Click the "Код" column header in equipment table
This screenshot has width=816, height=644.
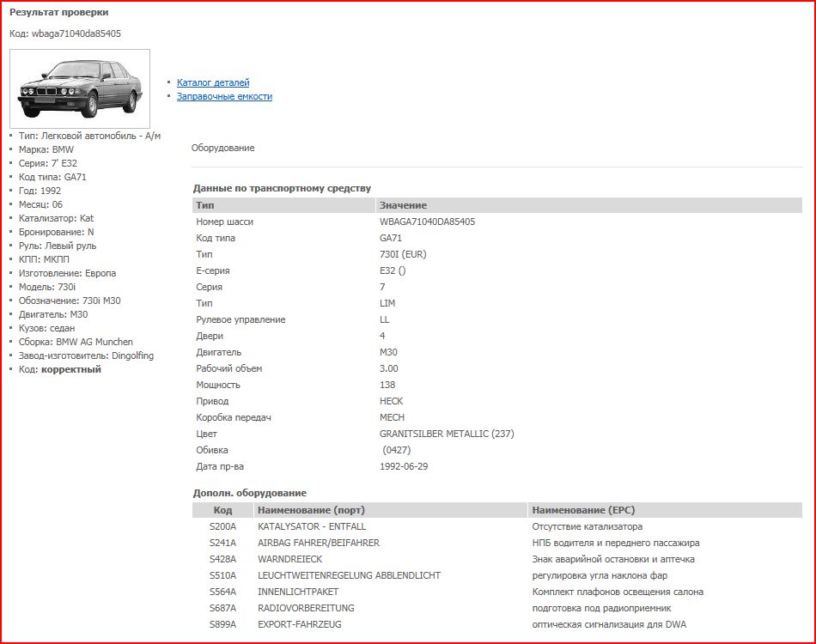222,510
